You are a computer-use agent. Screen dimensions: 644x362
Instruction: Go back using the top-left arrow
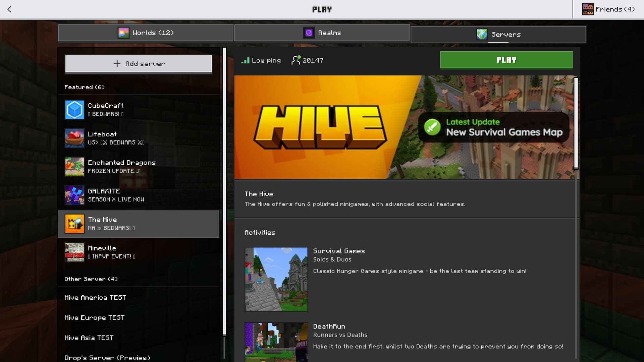tap(9, 9)
